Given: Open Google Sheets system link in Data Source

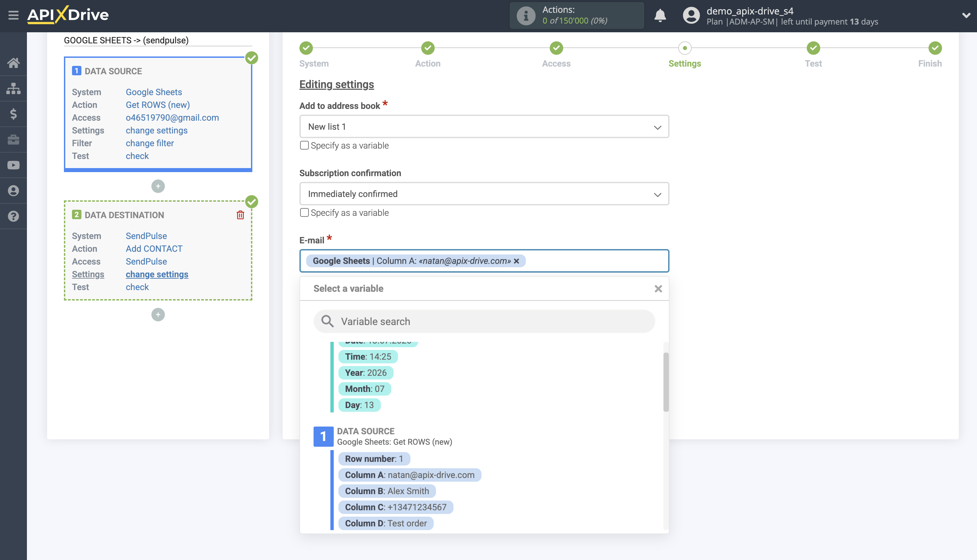Looking at the screenshot, I should click(x=154, y=92).
